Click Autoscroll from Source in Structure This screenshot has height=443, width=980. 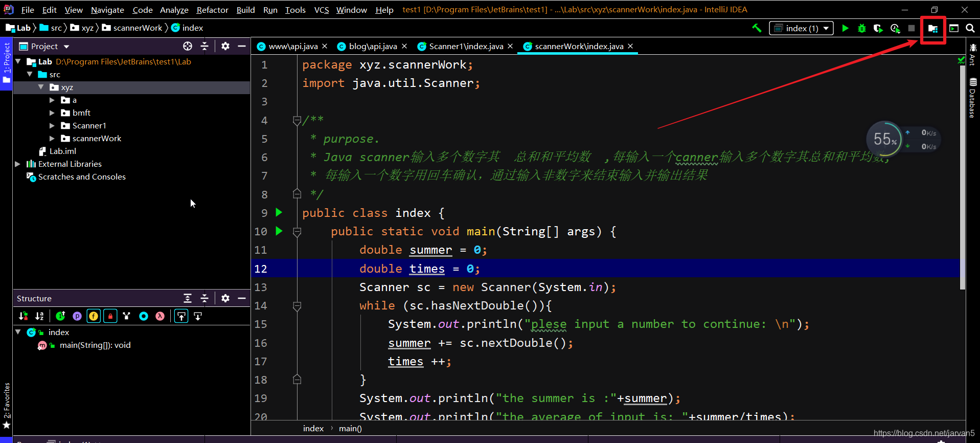(x=198, y=316)
